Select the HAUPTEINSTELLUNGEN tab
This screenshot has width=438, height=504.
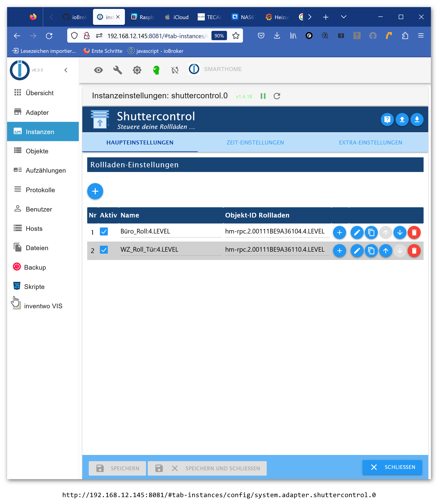coord(140,142)
